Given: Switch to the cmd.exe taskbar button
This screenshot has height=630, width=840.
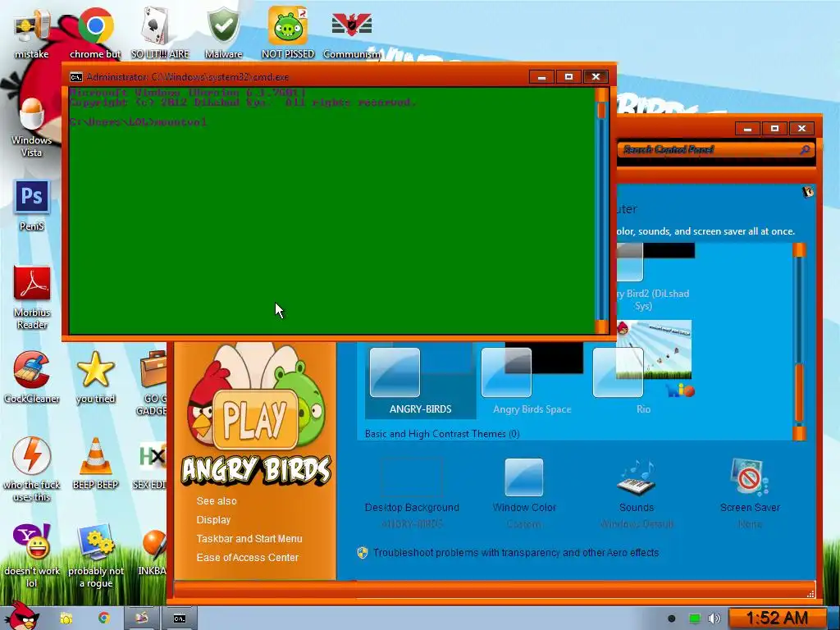Looking at the screenshot, I should pos(180,619).
